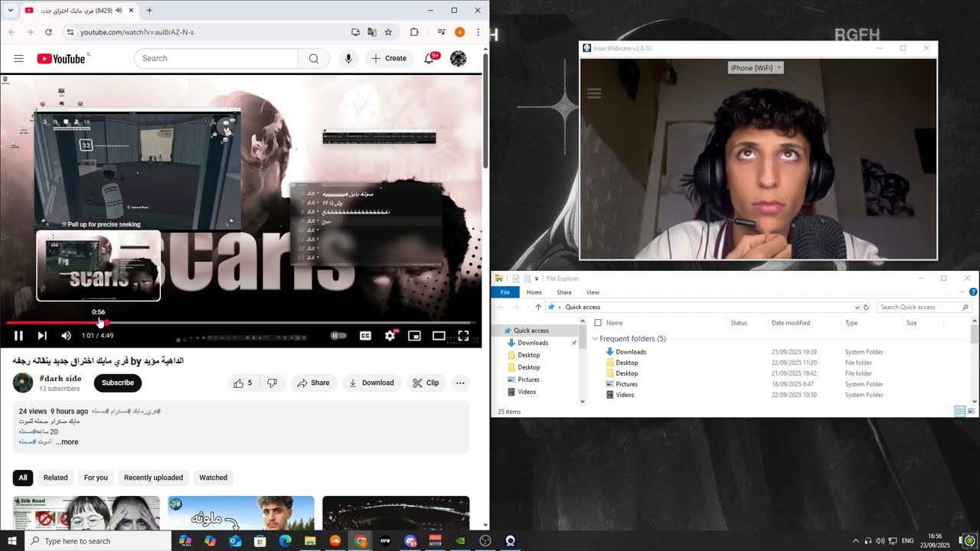Click the Create button on YouTube
The height and width of the screenshot is (551, 980).
389,58
